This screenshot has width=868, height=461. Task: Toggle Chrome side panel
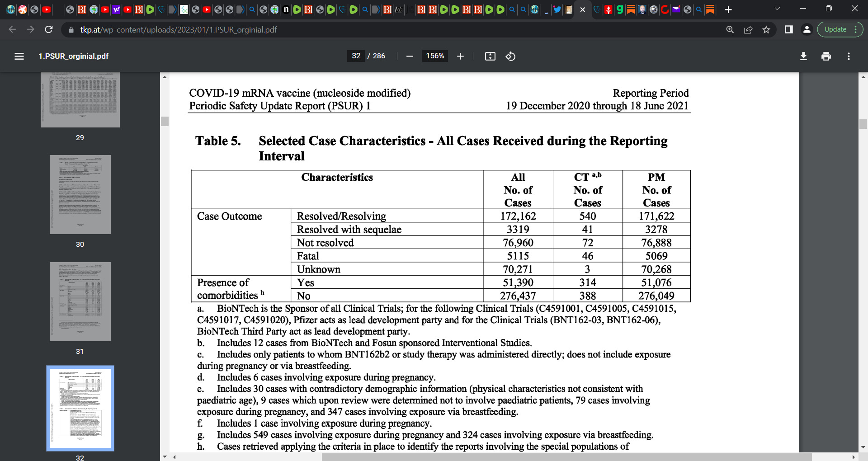tap(788, 29)
